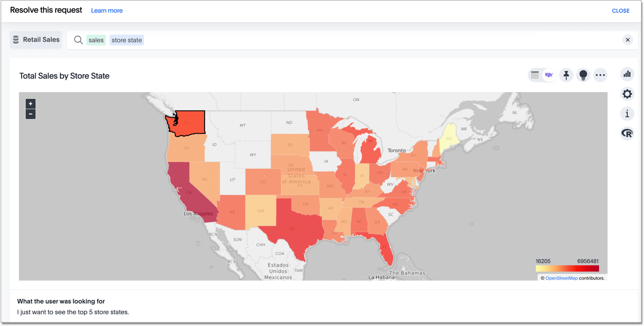Image resolution: width=644 pixels, height=326 pixels.
Task: Switch to geo map view toggle
Action: click(549, 75)
